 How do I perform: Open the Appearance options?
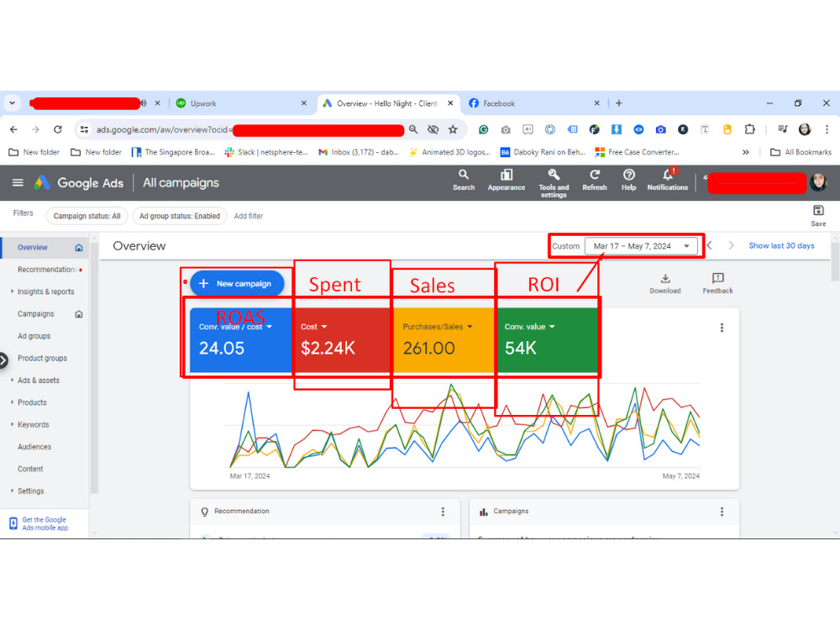pos(507,180)
